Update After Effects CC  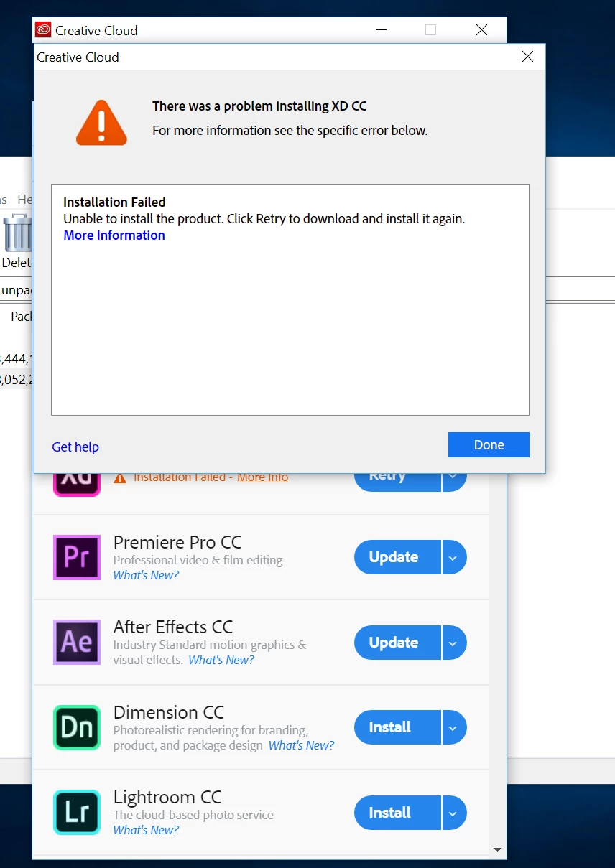[x=397, y=643]
